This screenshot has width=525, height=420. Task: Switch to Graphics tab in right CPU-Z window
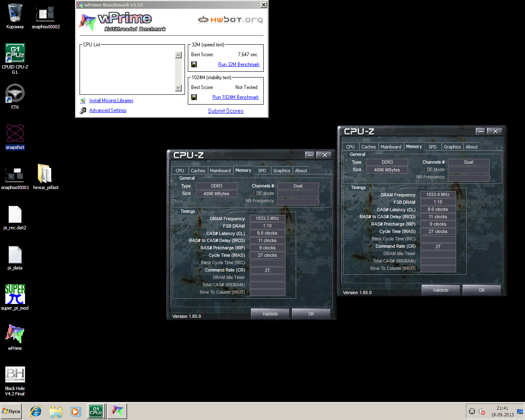(452, 147)
